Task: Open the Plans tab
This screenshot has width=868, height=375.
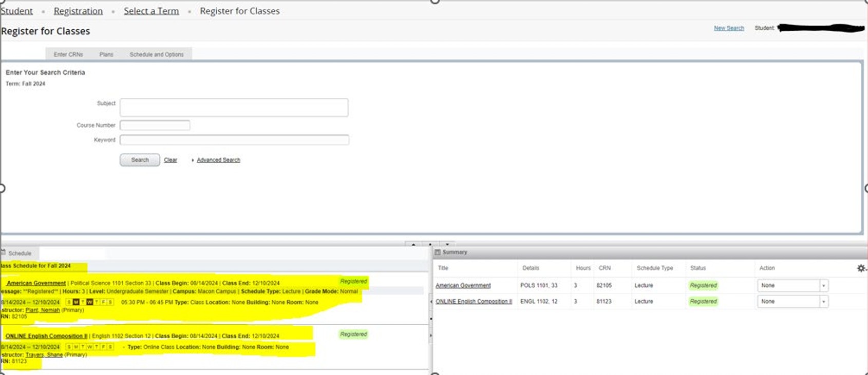Action: pyautogui.click(x=106, y=54)
